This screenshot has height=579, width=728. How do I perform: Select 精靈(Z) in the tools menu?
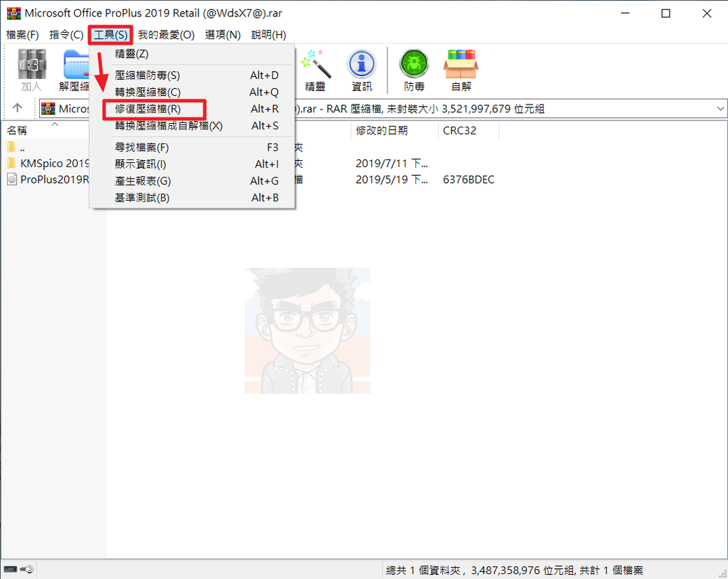pos(192,54)
